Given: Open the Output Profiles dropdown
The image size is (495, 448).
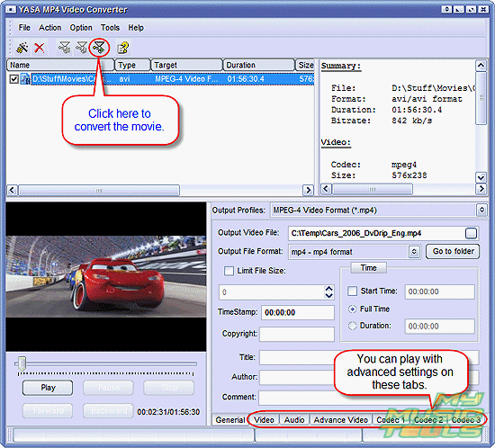Looking at the screenshot, I should [x=481, y=210].
